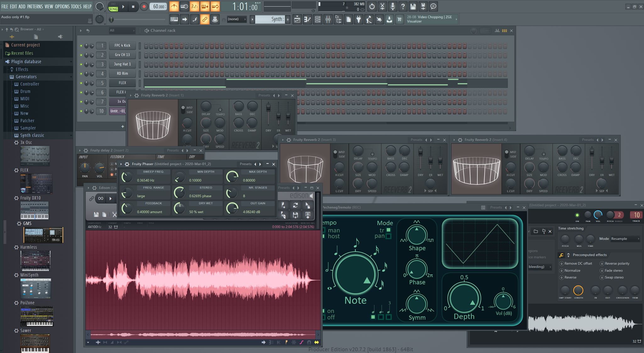Open the Piano roll toolbar icon
Image resolution: width=644 pixels, height=353 pixels.
click(x=308, y=19)
